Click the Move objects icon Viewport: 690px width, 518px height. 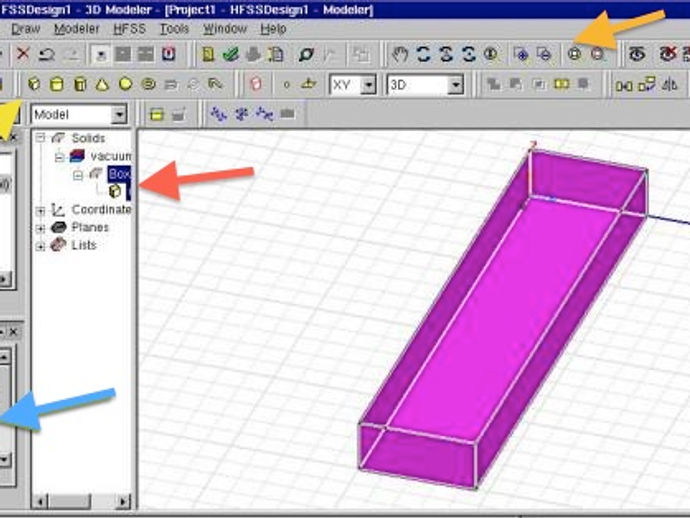tap(622, 85)
